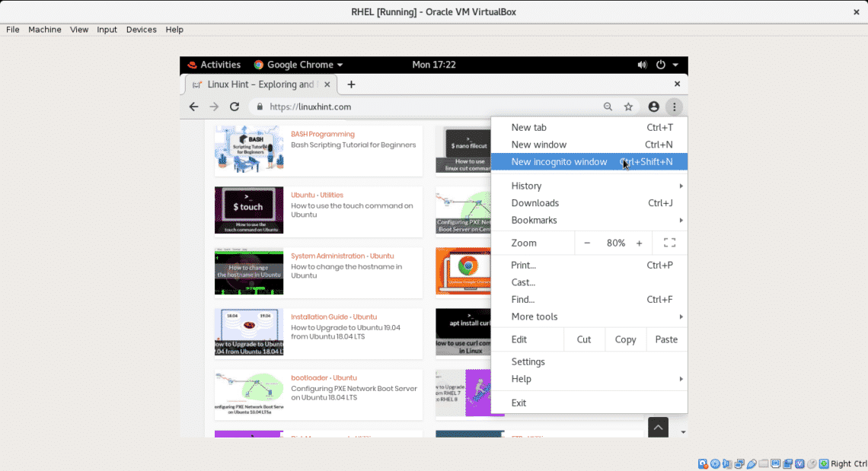This screenshot has width=868, height=471.
Task: Click the linuxhint.com address bar
Action: click(x=426, y=107)
